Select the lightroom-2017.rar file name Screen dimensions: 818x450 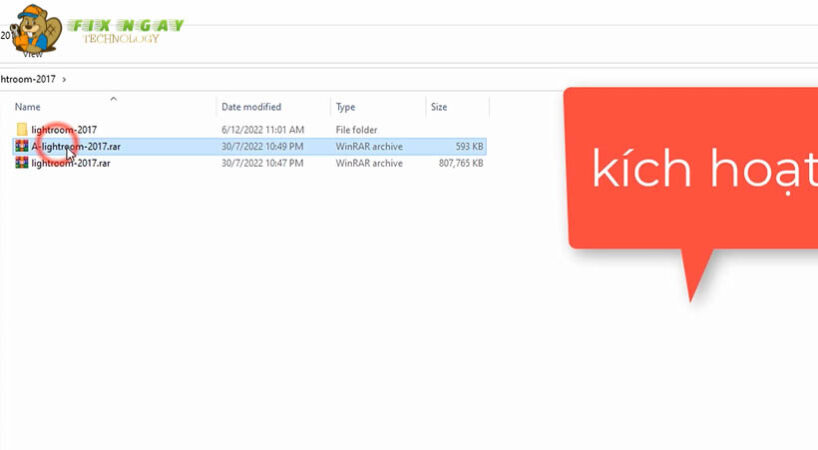(x=70, y=162)
